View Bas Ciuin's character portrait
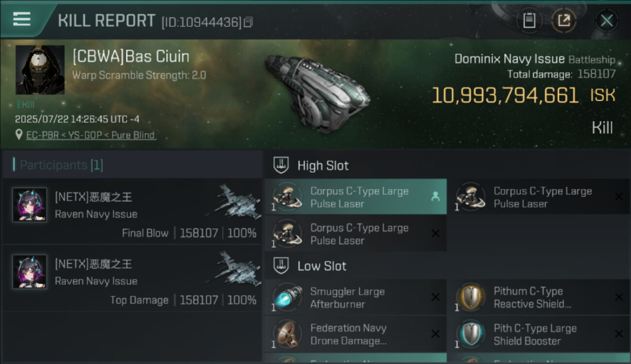 [40, 70]
